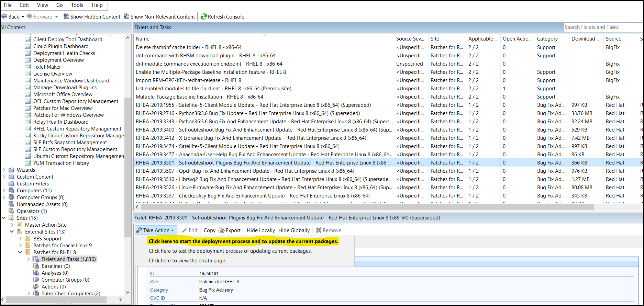Open the Take Action dropdown

pos(156,230)
